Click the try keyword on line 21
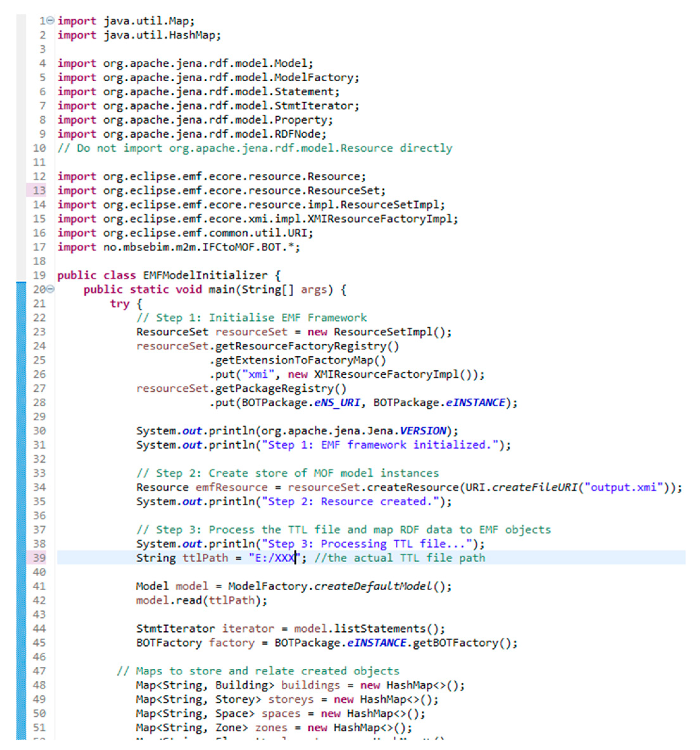The width and height of the screenshot is (700, 750). pyautogui.click(x=120, y=304)
